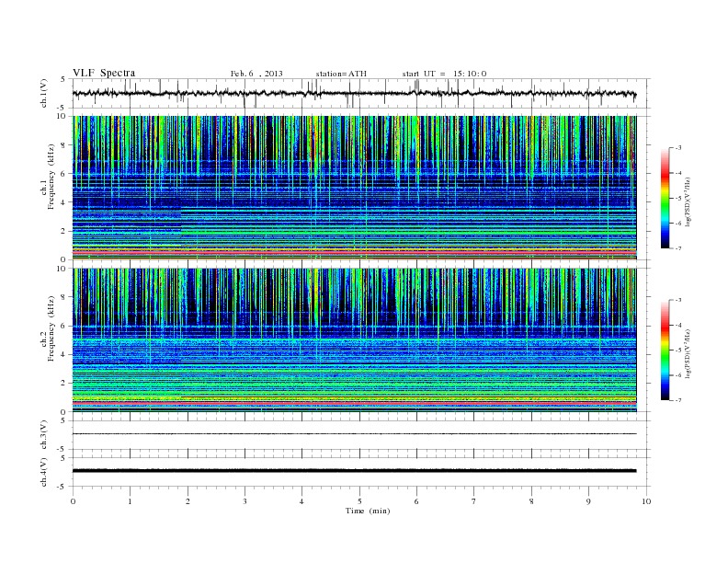Click the "-5" label on ch.1 color bar
728x563 pixels.
click(678, 199)
